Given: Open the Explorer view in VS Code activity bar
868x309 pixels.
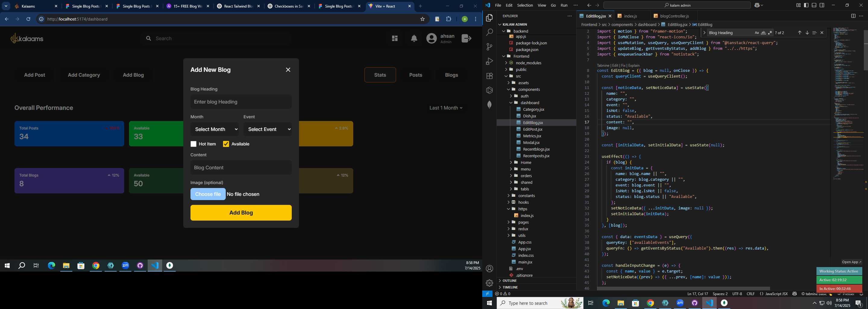Looking at the screenshot, I should (489, 18).
